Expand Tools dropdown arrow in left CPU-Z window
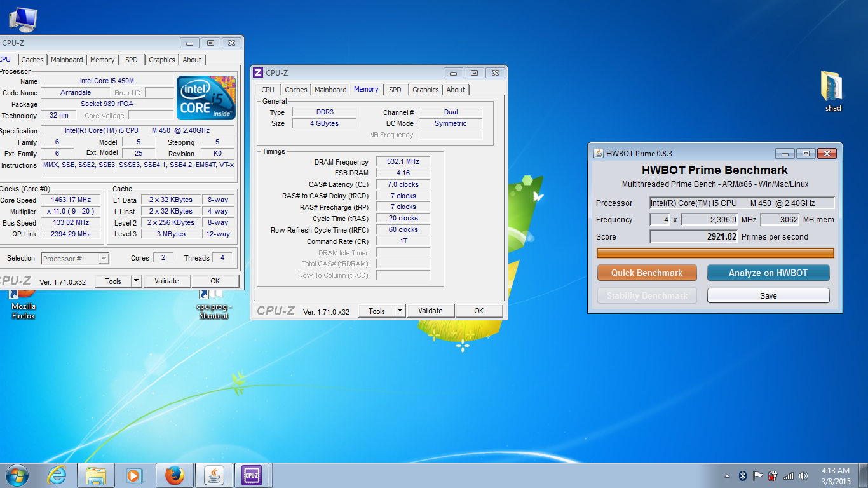 pos(137,281)
